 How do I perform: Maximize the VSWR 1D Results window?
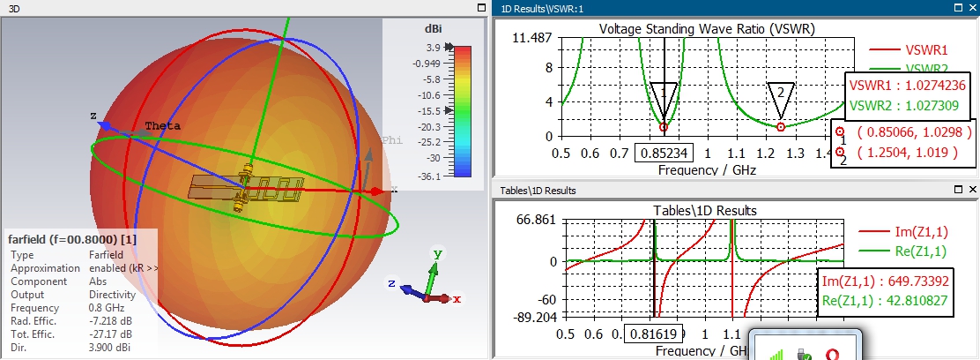[959, 8]
